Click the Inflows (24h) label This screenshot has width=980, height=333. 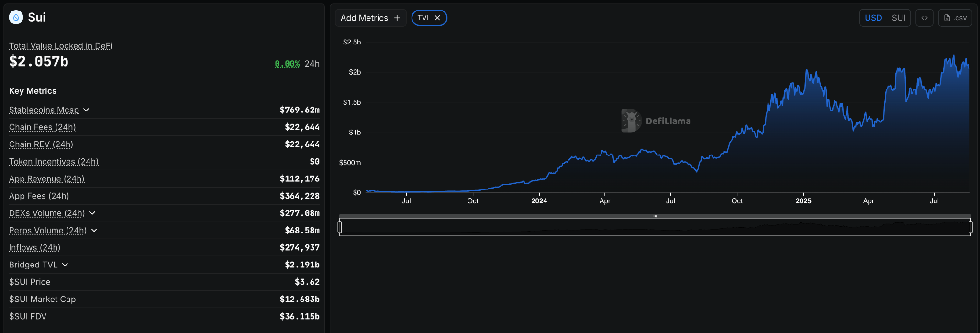coord(34,247)
